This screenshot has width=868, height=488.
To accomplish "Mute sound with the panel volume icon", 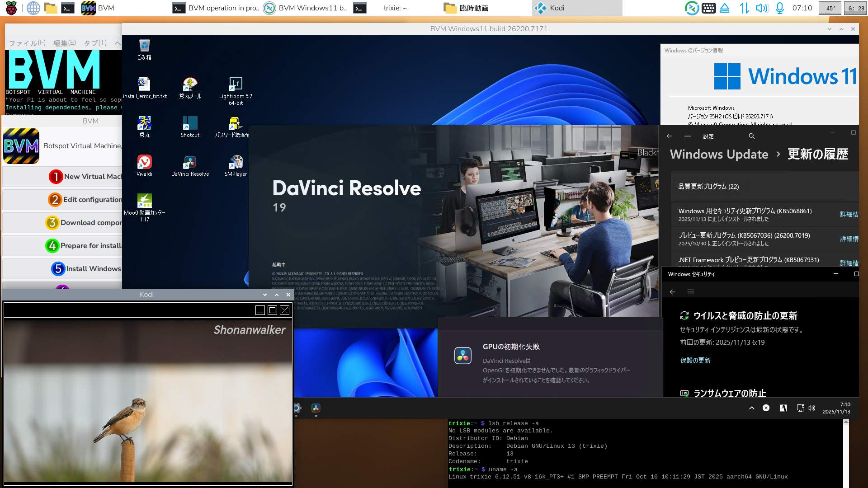I will (762, 8).
